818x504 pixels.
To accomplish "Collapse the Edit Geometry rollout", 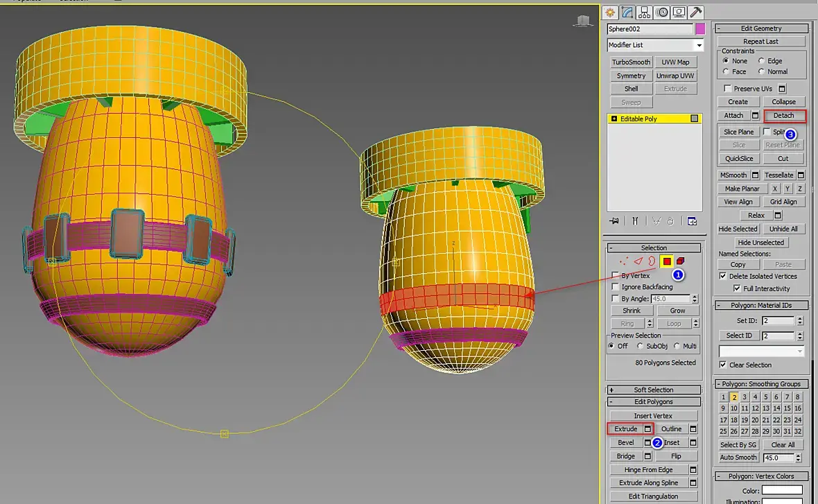I will point(761,28).
